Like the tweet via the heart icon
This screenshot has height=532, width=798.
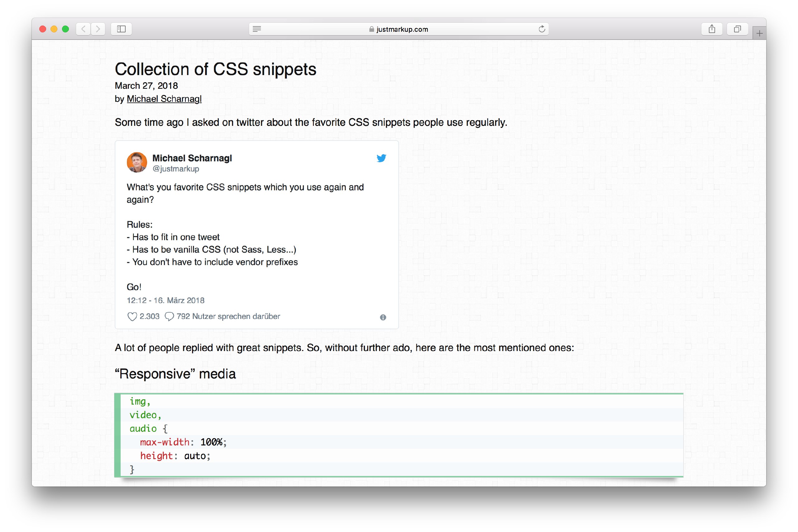tap(132, 316)
